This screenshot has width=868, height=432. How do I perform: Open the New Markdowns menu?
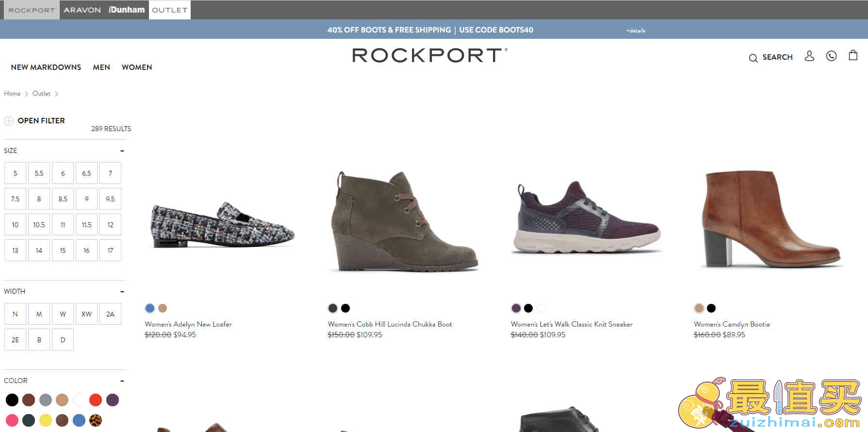click(46, 67)
